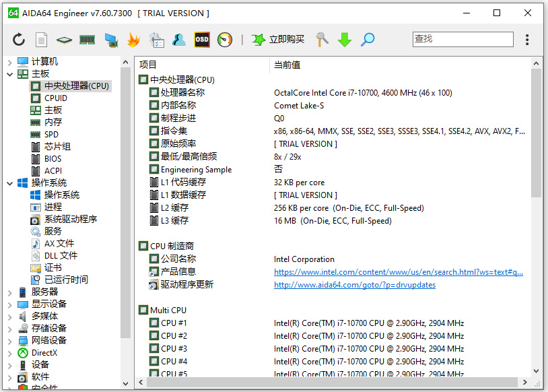The height and width of the screenshot is (392, 548).
Task: Click the green download update arrow
Action: (344, 39)
